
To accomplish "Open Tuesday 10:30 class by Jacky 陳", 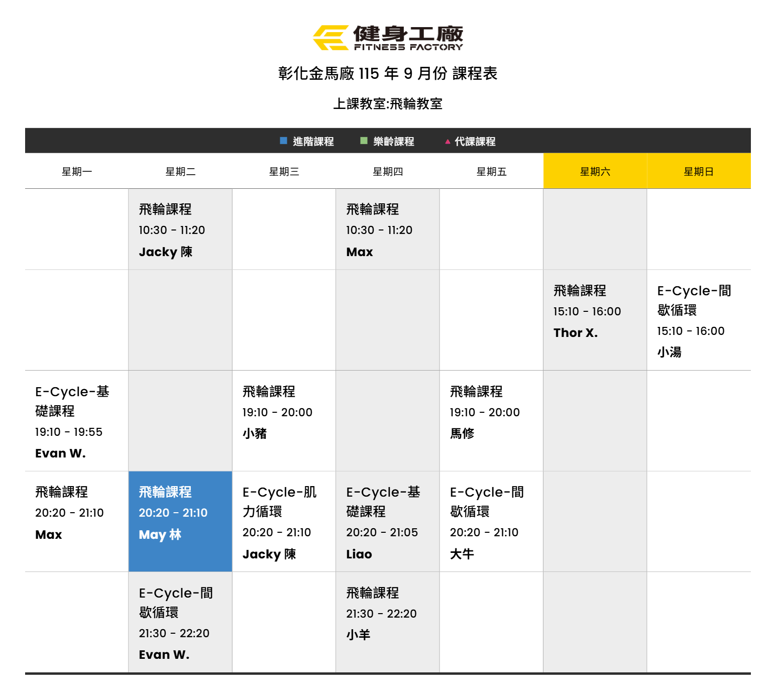I will click(180, 229).
